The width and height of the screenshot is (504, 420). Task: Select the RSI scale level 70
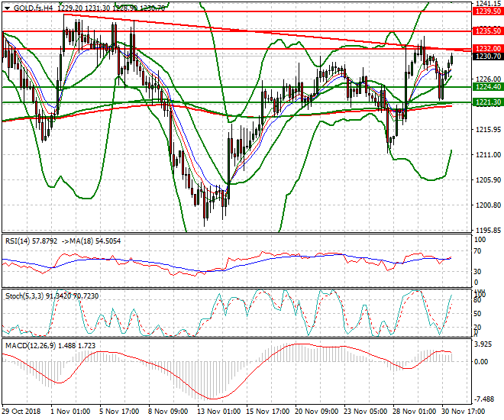click(477, 251)
